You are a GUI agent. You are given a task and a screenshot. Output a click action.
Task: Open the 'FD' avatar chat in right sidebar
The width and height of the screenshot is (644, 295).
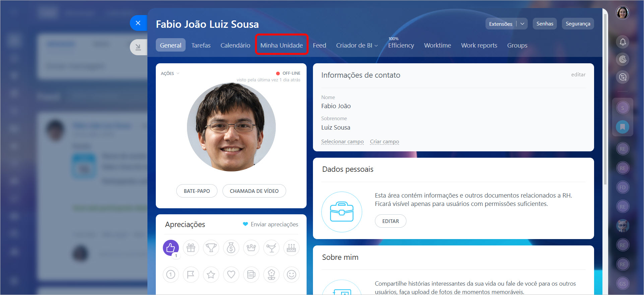(623, 187)
